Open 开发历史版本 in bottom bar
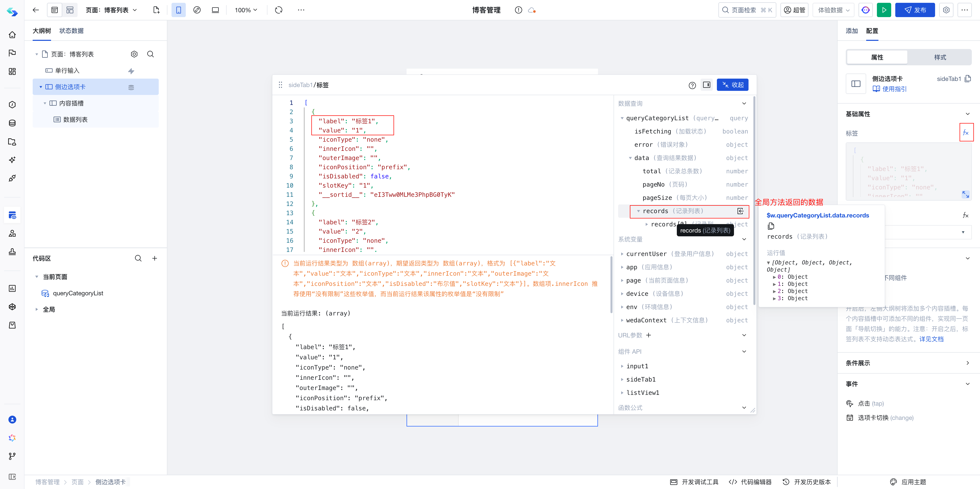The height and width of the screenshot is (489, 980). [806, 482]
